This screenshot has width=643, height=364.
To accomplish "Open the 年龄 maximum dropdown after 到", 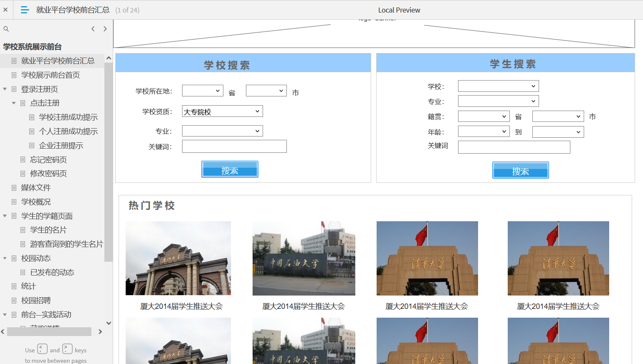I will coord(558,132).
